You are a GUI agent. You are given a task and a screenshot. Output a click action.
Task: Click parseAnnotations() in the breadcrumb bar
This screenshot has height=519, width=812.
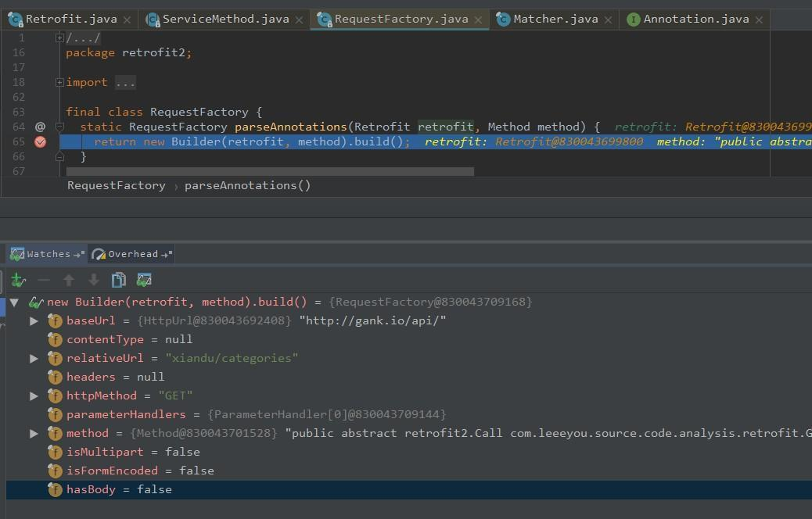pyautogui.click(x=247, y=185)
